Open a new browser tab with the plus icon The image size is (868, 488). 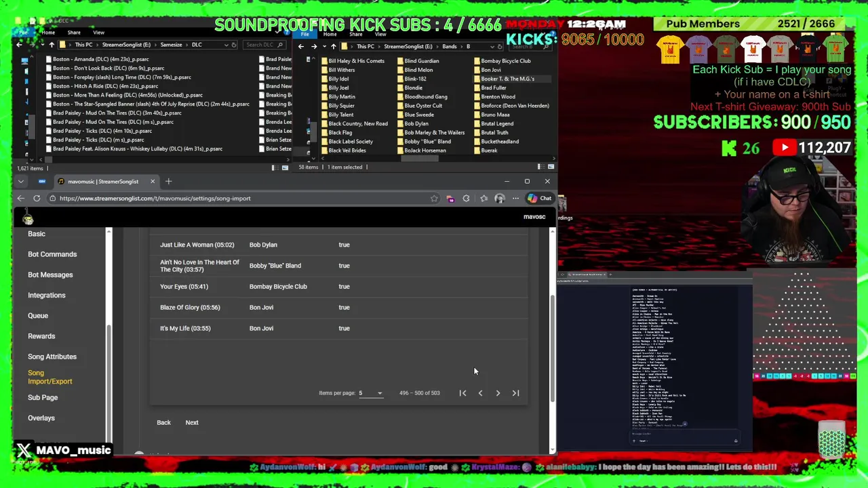coord(169,181)
